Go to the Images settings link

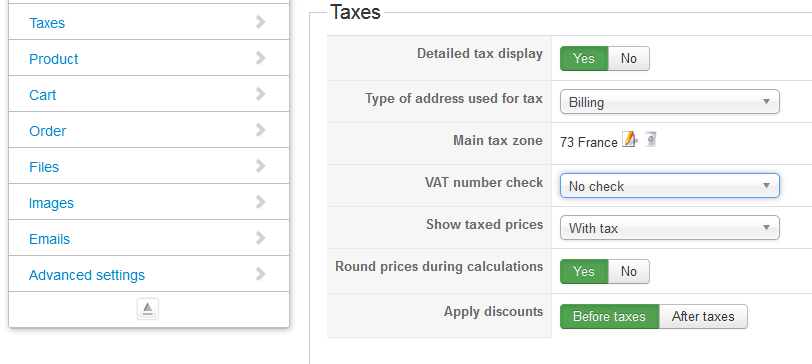pyautogui.click(x=51, y=203)
